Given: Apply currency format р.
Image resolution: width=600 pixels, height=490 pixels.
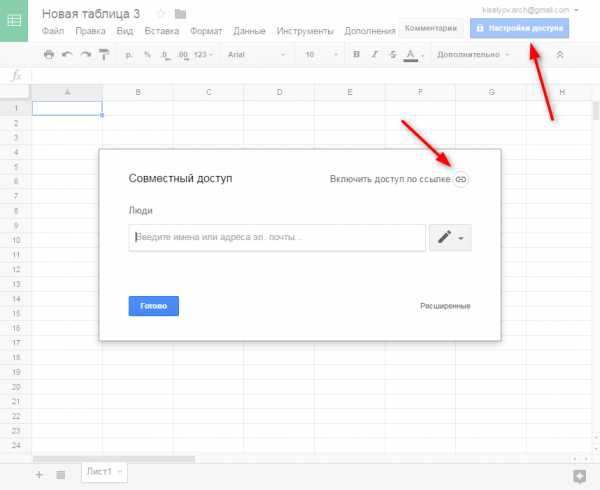Looking at the screenshot, I should pyautogui.click(x=129, y=55).
